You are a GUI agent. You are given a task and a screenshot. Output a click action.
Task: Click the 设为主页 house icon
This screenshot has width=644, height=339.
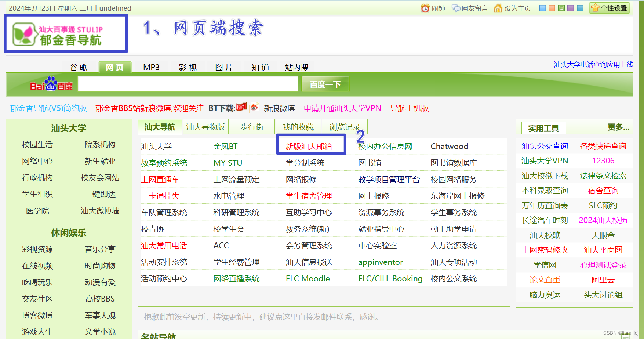tap(498, 8)
